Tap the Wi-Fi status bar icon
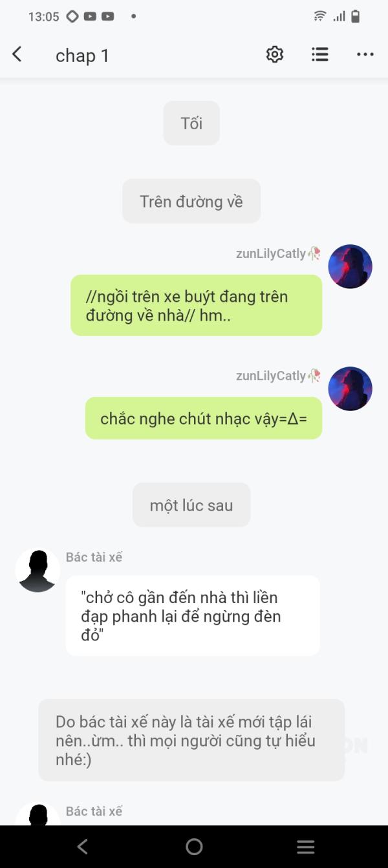The image size is (388, 868). click(x=319, y=17)
